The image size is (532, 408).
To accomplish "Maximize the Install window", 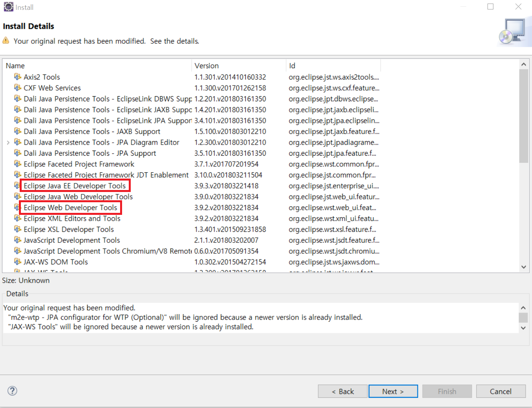I will (490, 7).
